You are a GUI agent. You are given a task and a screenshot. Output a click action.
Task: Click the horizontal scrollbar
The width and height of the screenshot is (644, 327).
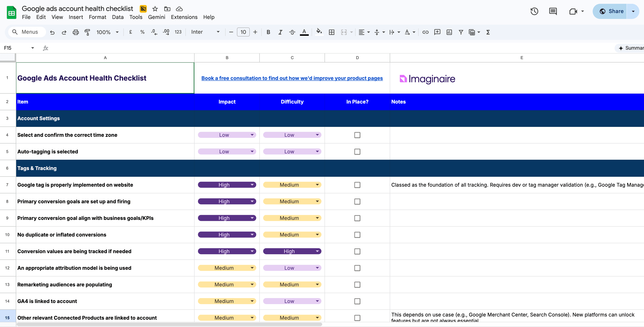point(170,324)
